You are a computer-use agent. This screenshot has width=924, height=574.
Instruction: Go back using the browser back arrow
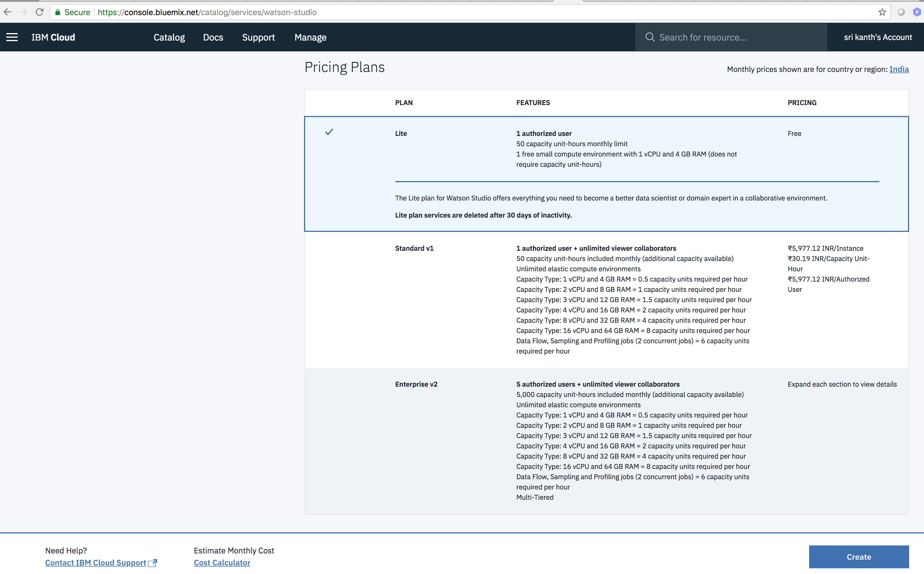[x=8, y=12]
